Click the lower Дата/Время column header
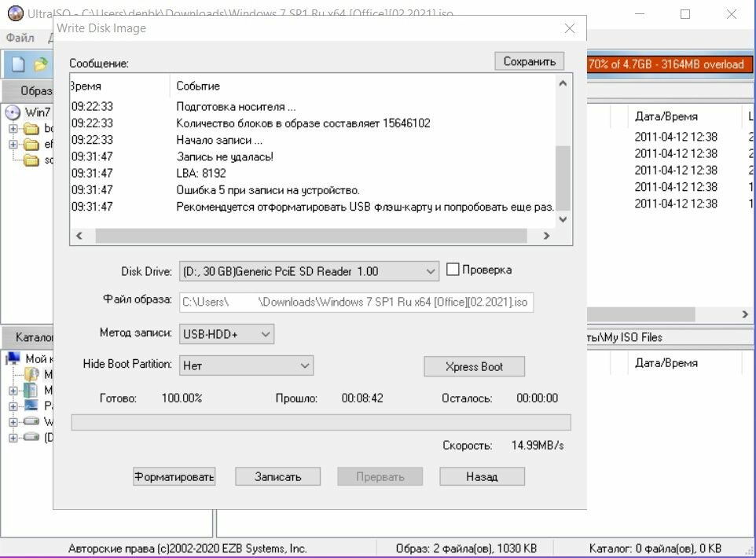756x558 pixels. coord(666,362)
